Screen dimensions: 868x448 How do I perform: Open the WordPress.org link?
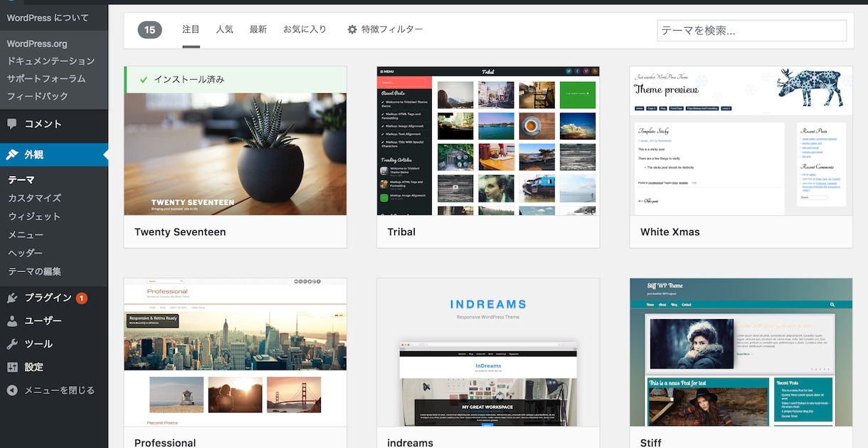[37, 43]
